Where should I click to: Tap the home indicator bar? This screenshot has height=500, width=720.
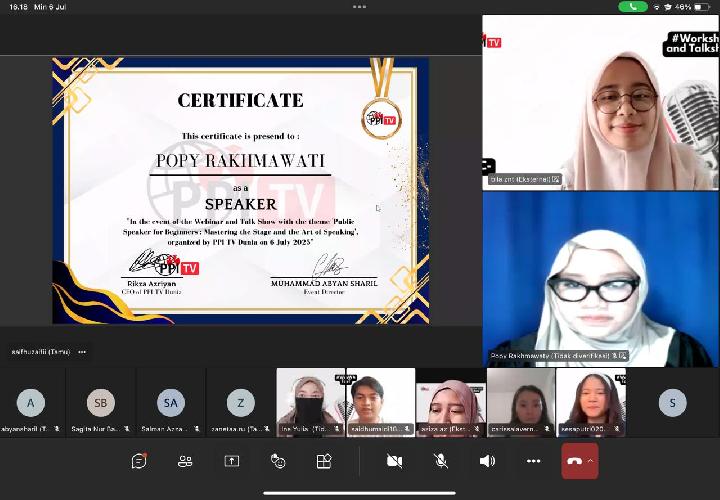tap(360, 494)
